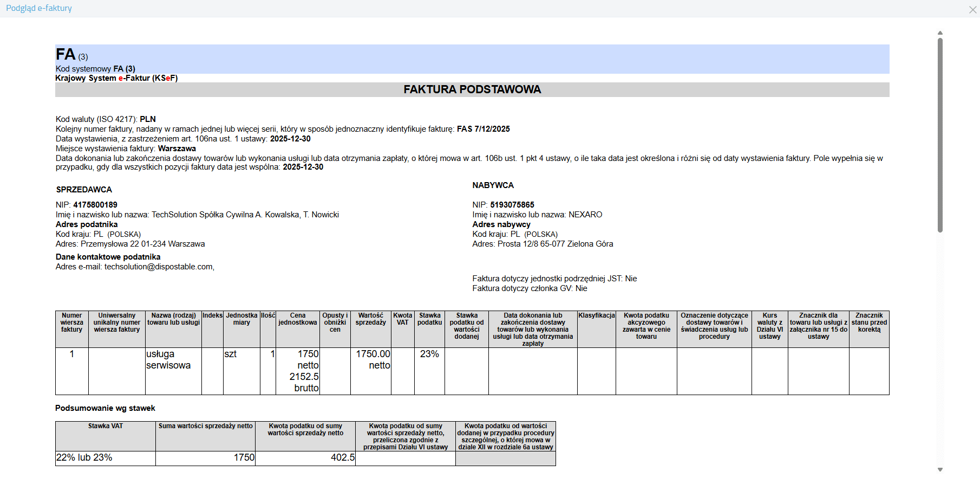Click the 'Podgląd e-faktury' window title
980x484 pixels.
click(x=39, y=8)
